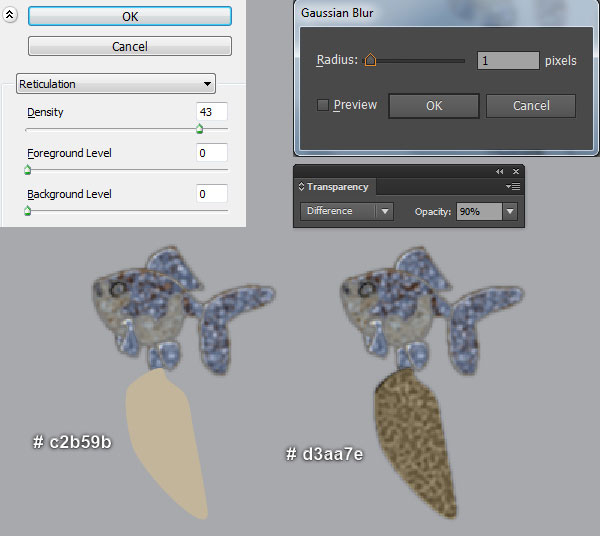Click Cancel in the Reticulation filter dialog
The image size is (600, 536).
(130, 46)
